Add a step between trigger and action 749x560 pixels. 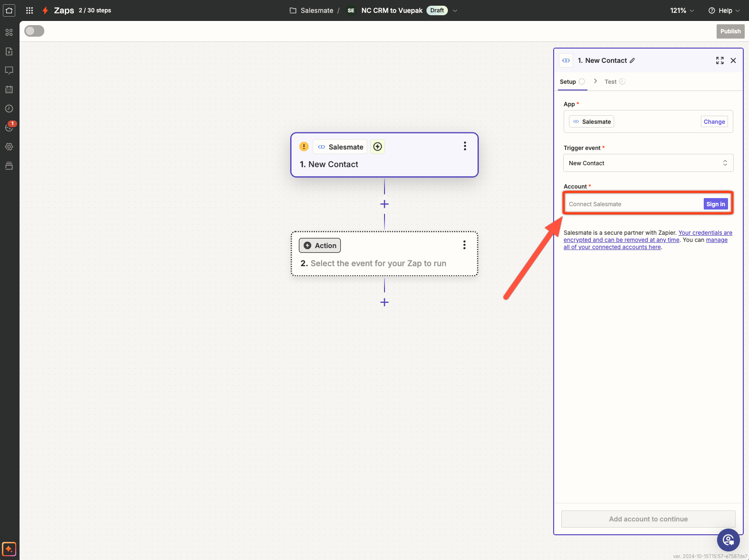385,204
